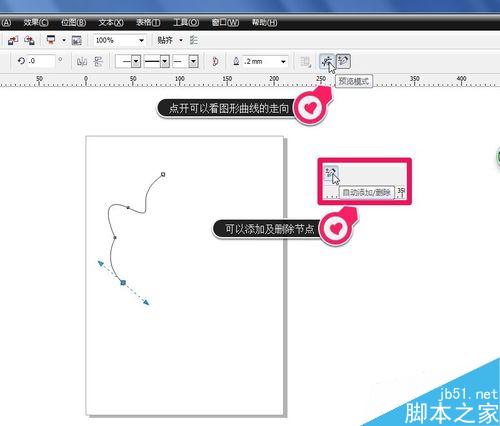500x426 pixels.
Task: Open the 窗口(W) menu
Action: [x=225, y=23]
